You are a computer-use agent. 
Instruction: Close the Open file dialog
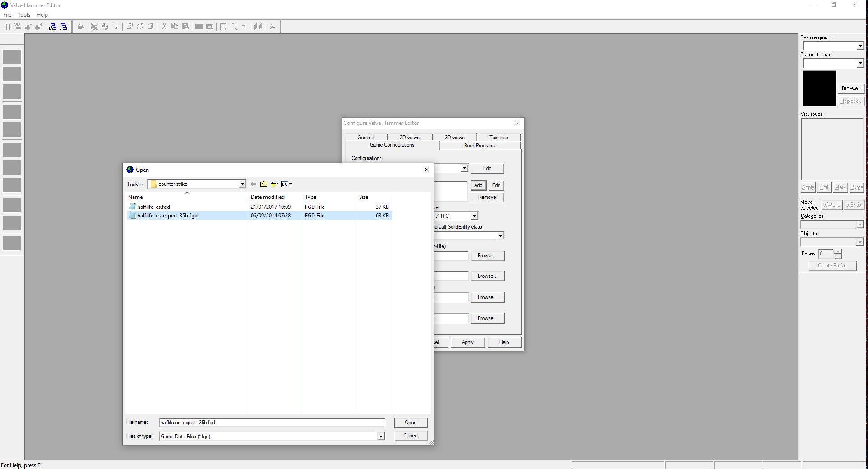(426, 170)
